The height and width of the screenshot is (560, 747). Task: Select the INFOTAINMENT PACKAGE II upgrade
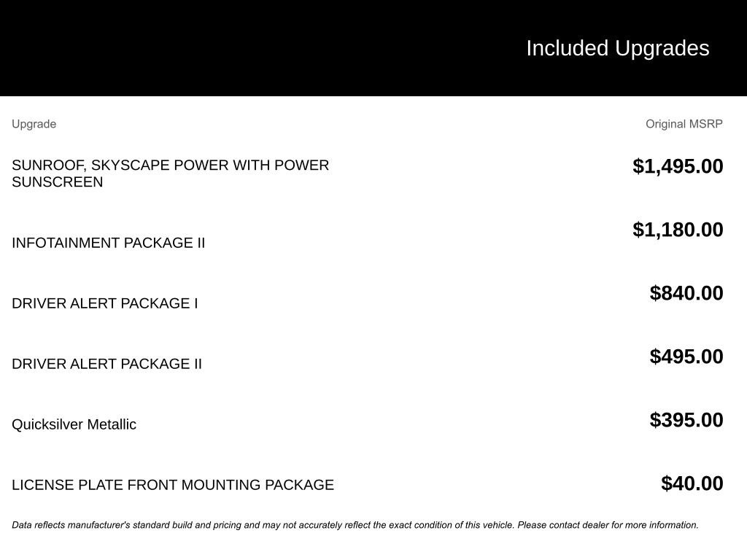pyautogui.click(x=108, y=243)
